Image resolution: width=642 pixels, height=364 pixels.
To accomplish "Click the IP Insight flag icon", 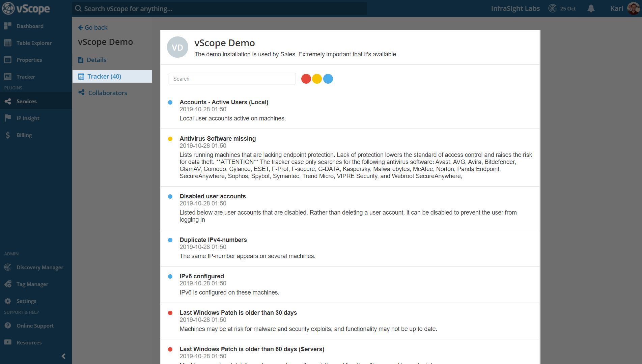I will 8,118.
